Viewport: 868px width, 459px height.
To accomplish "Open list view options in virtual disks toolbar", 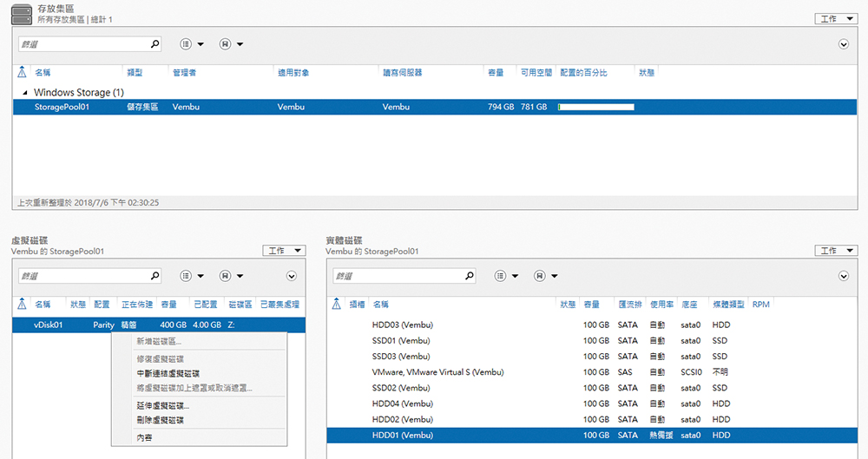I will pos(186,276).
